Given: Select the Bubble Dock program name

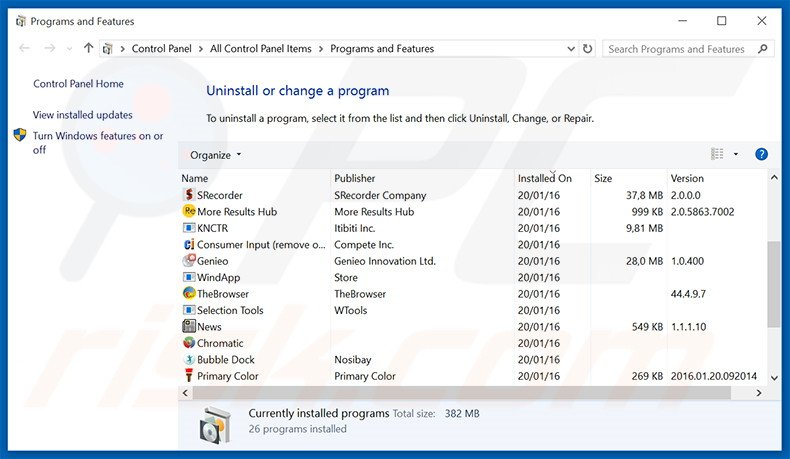Looking at the screenshot, I should coord(226,360).
